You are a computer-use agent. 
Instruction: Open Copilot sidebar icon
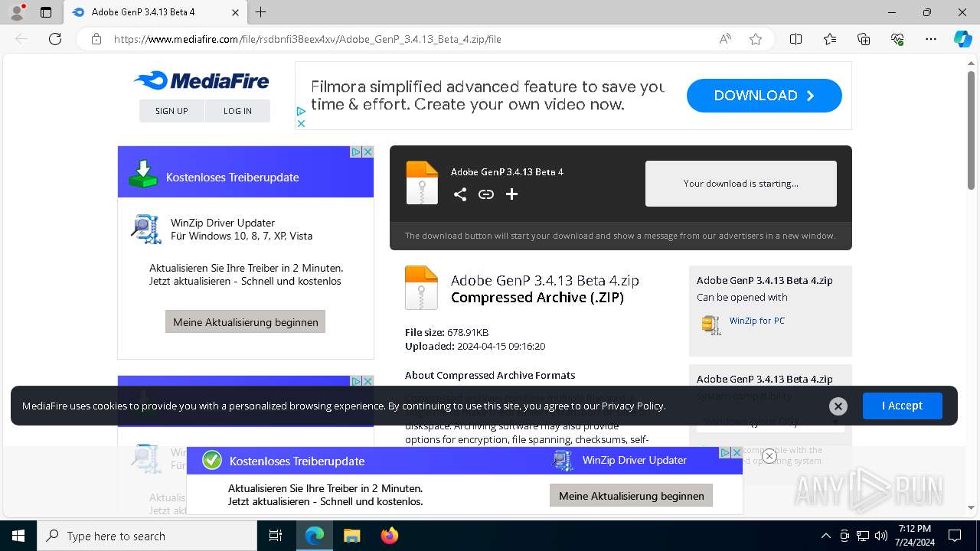point(963,39)
